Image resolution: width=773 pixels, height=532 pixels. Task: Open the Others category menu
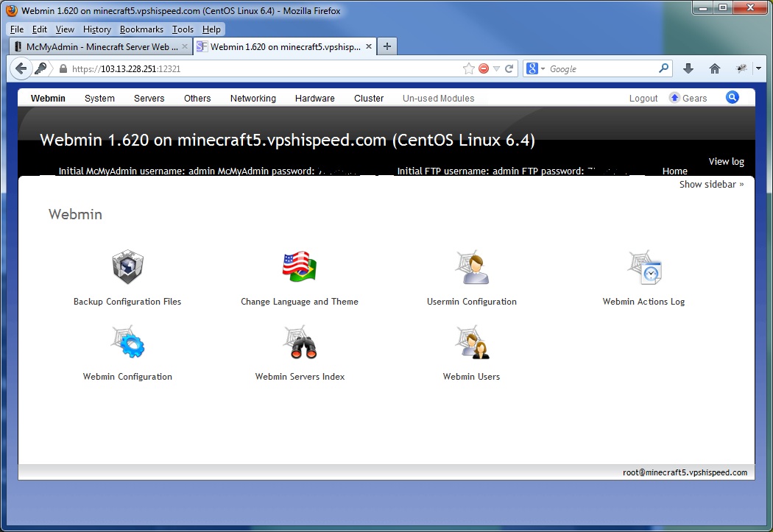tap(197, 98)
